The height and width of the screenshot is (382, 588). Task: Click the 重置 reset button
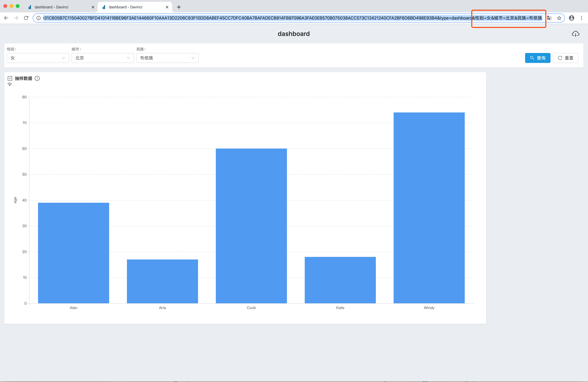pos(565,58)
